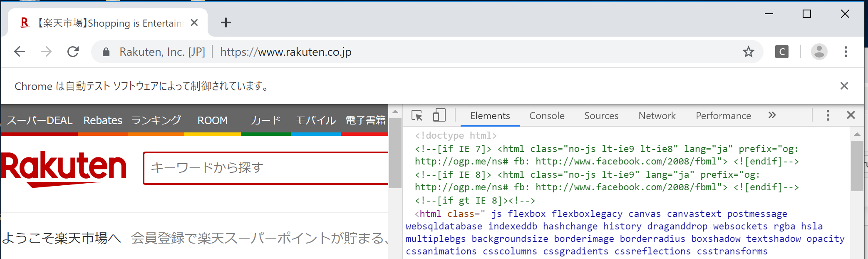
Task: Switch to the Network tab
Action: (657, 116)
